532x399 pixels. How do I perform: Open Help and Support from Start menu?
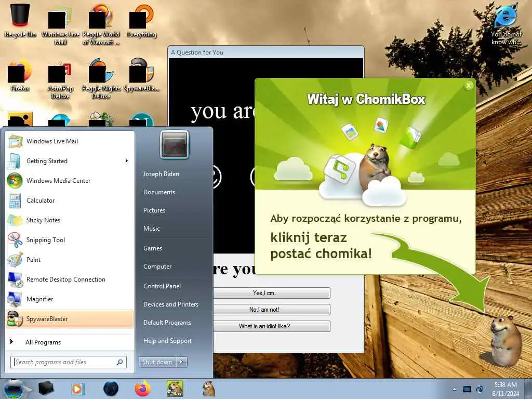coord(167,341)
